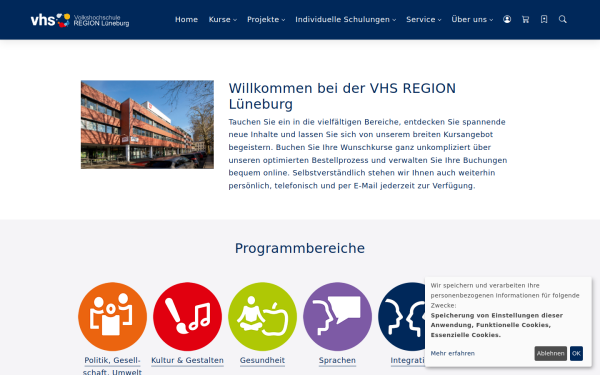Open the Integration text link
Screen dimensions: 600x375
tap(408, 360)
